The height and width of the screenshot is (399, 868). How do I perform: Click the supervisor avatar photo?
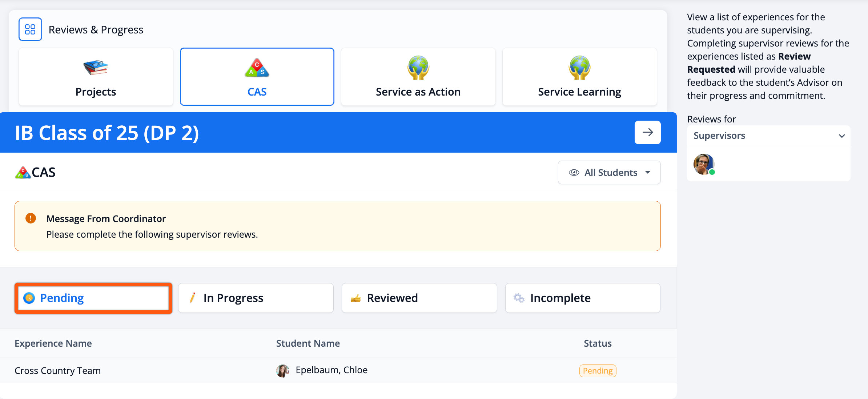click(703, 164)
